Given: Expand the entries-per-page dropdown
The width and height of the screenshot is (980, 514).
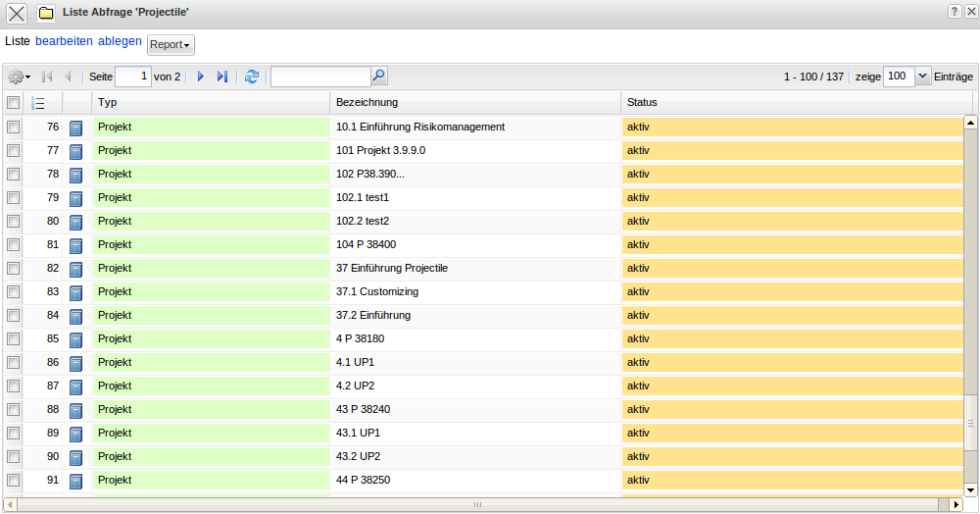Looking at the screenshot, I should tap(922, 77).
